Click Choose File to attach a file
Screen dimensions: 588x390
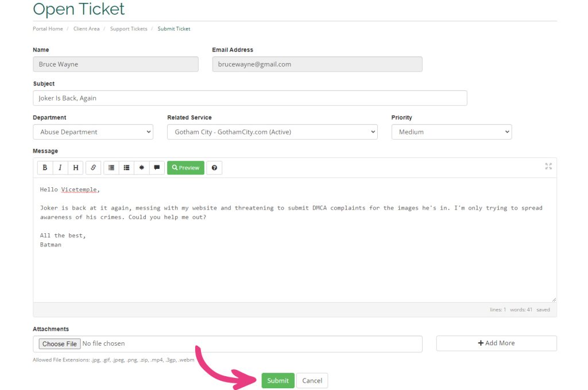click(x=60, y=344)
